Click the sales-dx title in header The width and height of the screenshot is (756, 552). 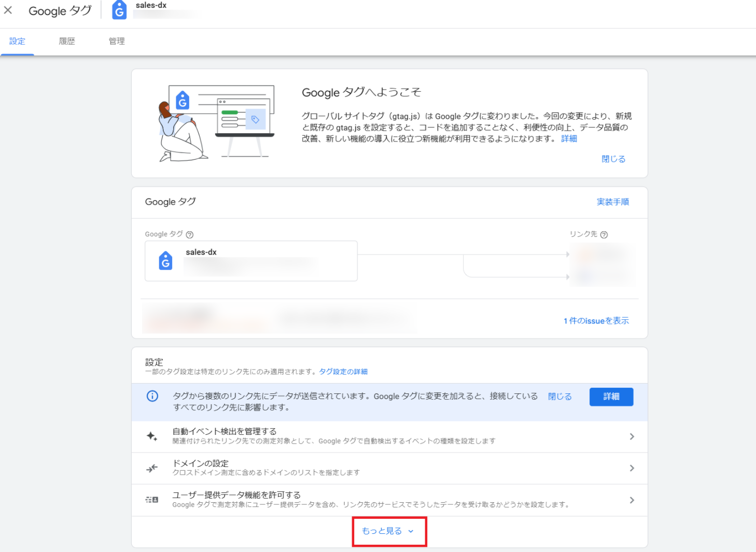[x=151, y=5]
